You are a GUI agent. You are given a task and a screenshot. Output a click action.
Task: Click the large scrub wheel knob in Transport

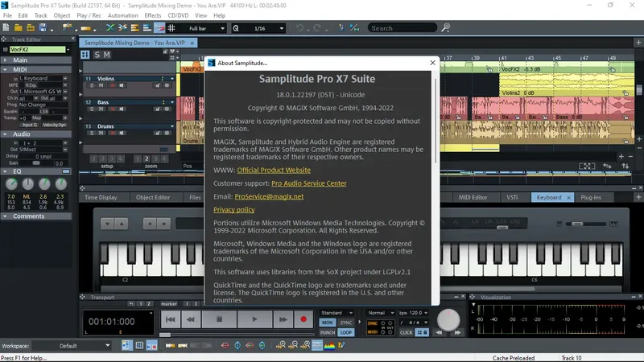pyautogui.click(x=448, y=320)
